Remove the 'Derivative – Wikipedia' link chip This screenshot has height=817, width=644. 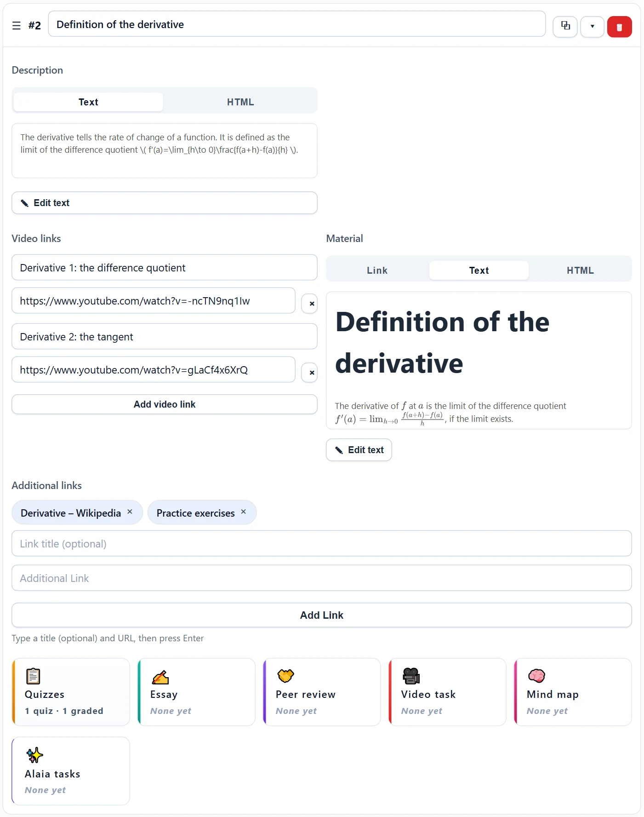pos(130,512)
